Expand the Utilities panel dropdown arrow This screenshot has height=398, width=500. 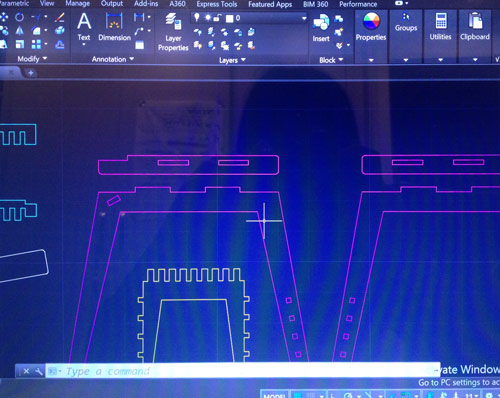click(441, 60)
